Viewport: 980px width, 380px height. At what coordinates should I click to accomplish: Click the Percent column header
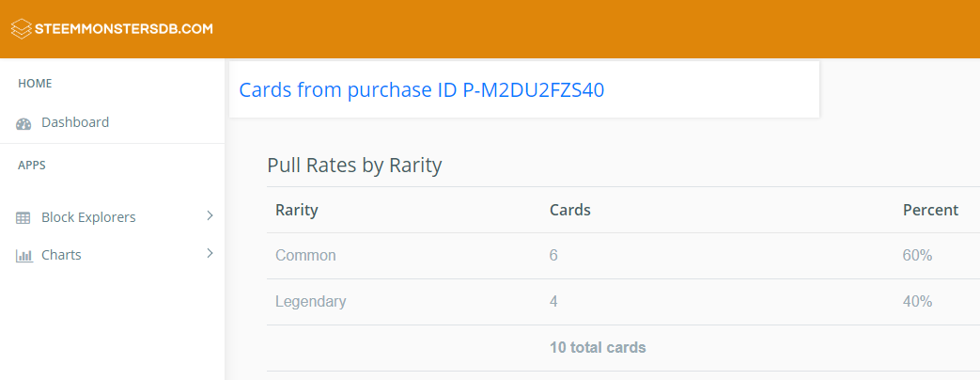[930, 210]
